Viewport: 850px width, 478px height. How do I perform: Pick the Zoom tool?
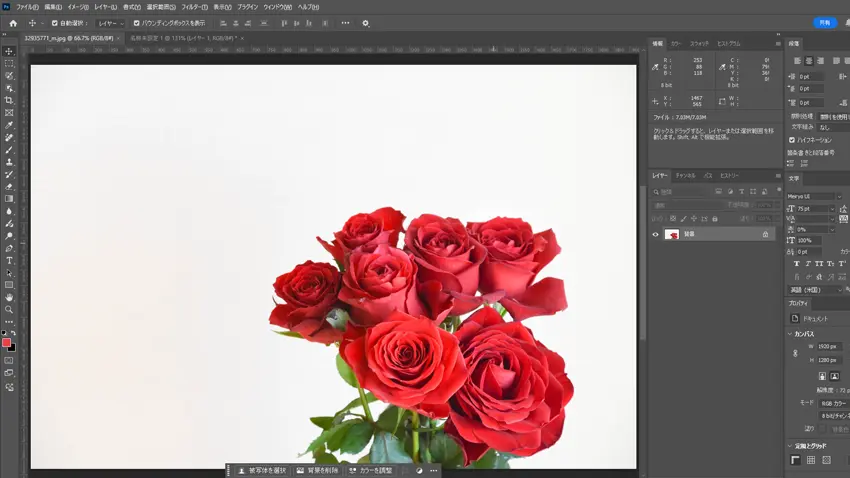coord(9,310)
